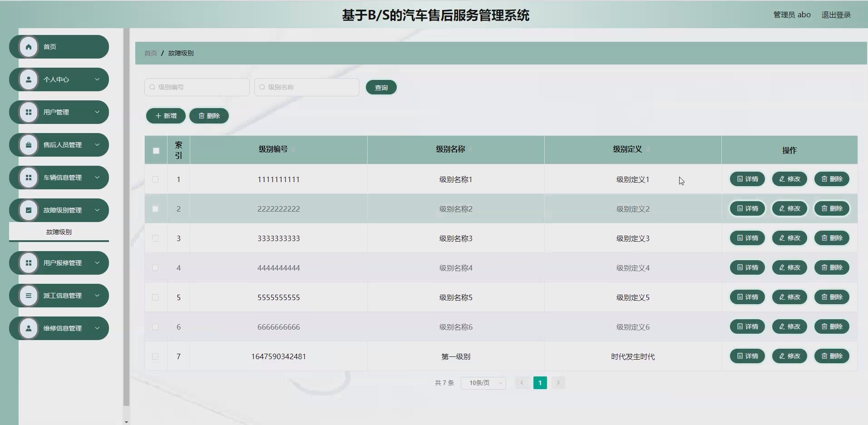Open the 10条/页 page size dropdown
The height and width of the screenshot is (425, 868).
tap(483, 383)
